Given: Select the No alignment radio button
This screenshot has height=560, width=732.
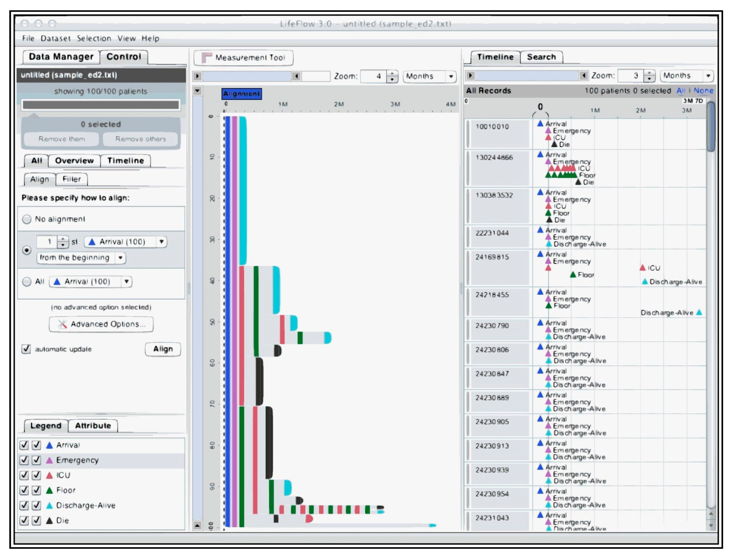Looking at the screenshot, I should [27, 219].
